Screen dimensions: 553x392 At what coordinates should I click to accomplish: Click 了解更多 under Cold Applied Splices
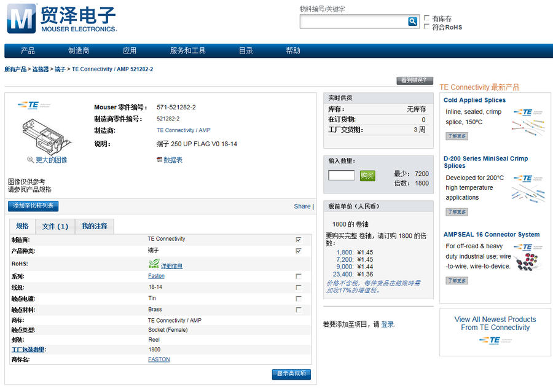457,136
